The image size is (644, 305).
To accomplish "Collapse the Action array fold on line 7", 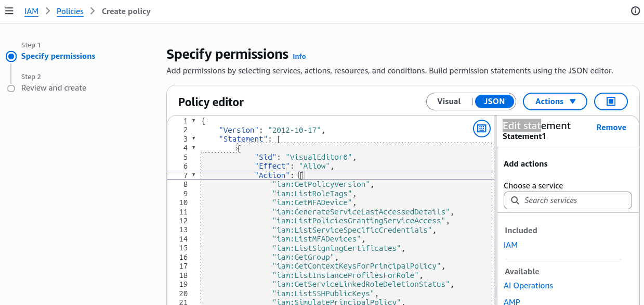I will 194,175.
